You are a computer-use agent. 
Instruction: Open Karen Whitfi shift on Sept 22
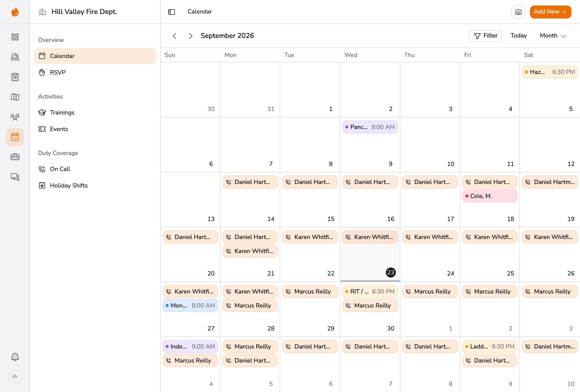click(x=310, y=237)
